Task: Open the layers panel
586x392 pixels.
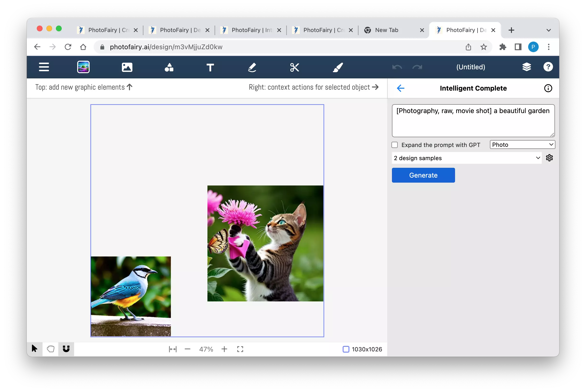Action: tap(526, 67)
